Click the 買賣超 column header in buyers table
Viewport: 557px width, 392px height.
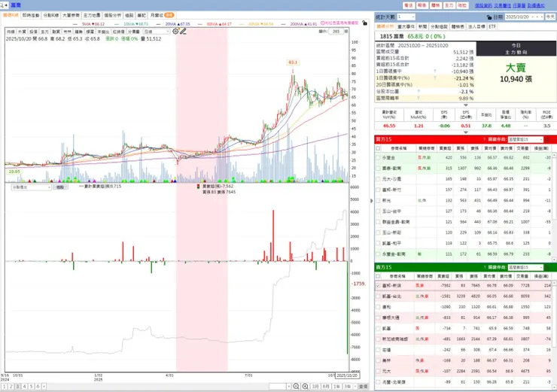(445, 148)
